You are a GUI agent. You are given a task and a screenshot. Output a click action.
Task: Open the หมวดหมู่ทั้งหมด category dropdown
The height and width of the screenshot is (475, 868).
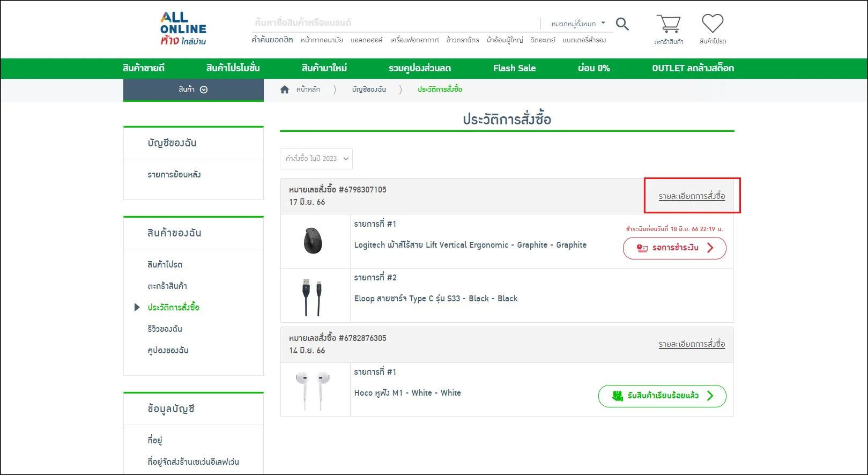[578, 24]
